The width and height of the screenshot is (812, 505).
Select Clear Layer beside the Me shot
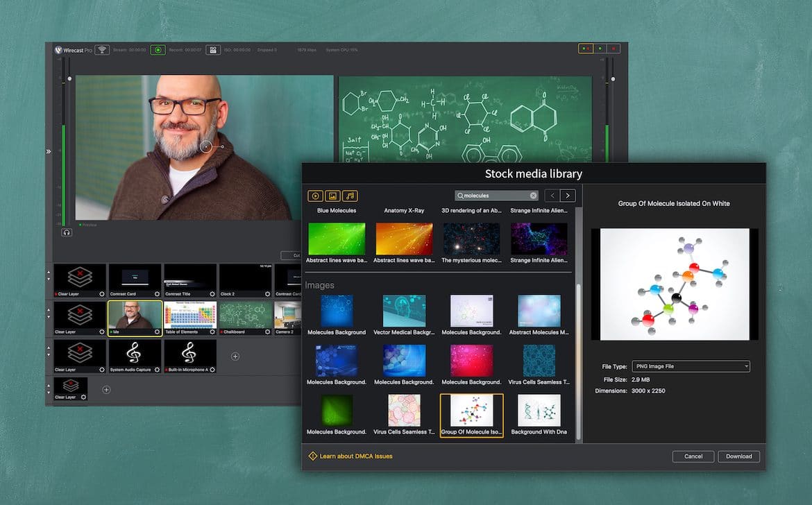(80, 318)
